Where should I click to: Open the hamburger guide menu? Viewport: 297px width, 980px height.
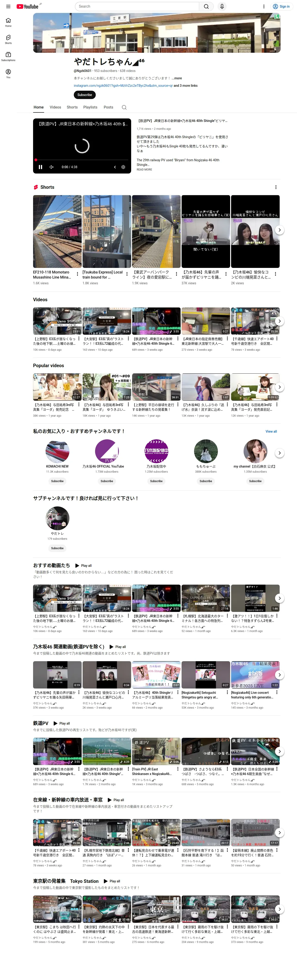coord(8,6)
